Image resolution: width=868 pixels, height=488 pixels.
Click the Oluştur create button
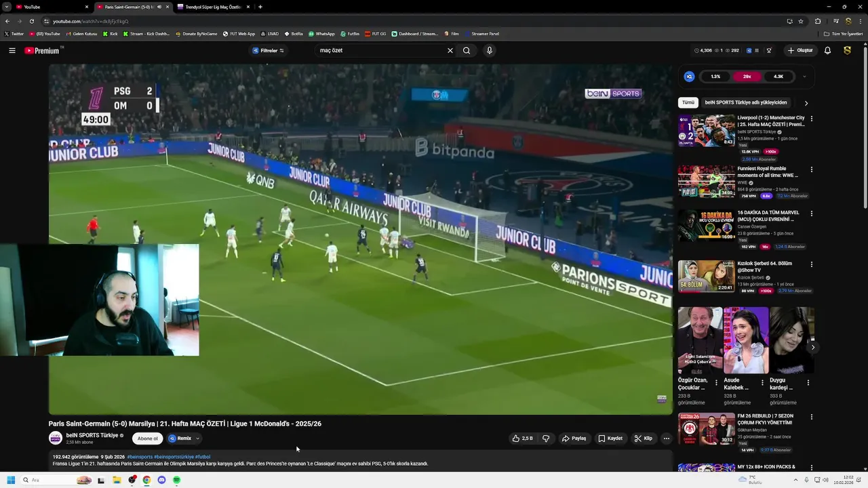(800, 50)
